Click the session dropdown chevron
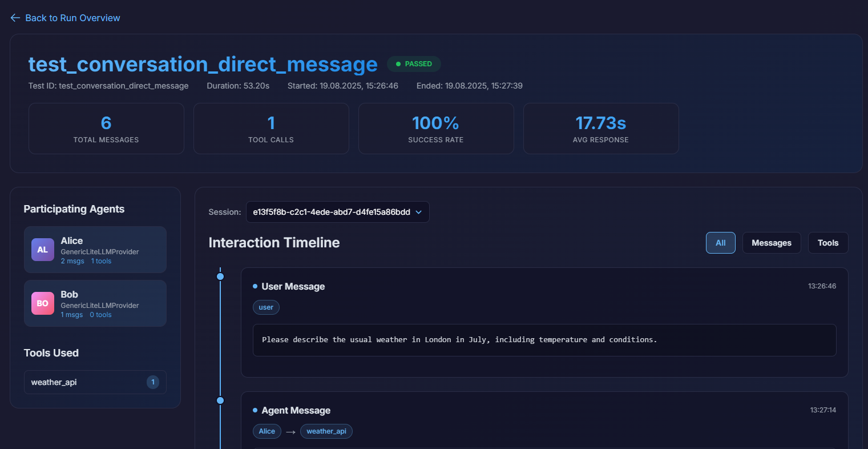The image size is (868, 449). click(x=418, y=212)
